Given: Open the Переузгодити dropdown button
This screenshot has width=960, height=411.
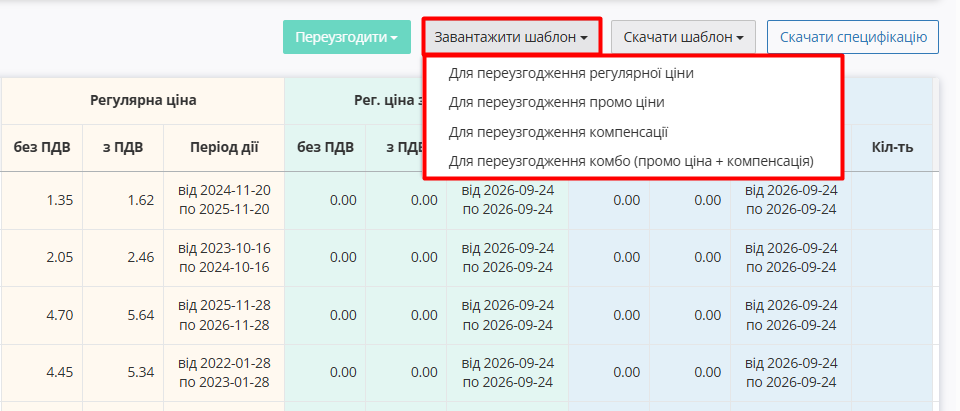Looking at the screenshot, I should pos(347,37).
